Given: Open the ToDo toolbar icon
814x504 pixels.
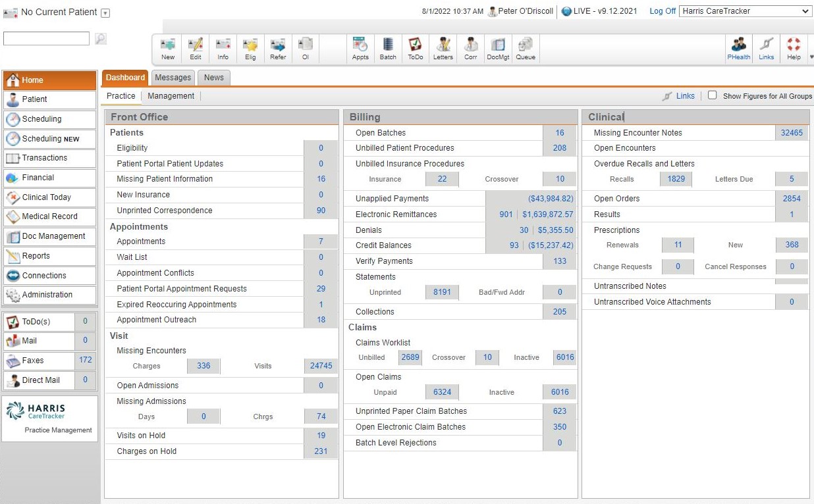Looking at the screenshot, I should (x=416, y=49).
